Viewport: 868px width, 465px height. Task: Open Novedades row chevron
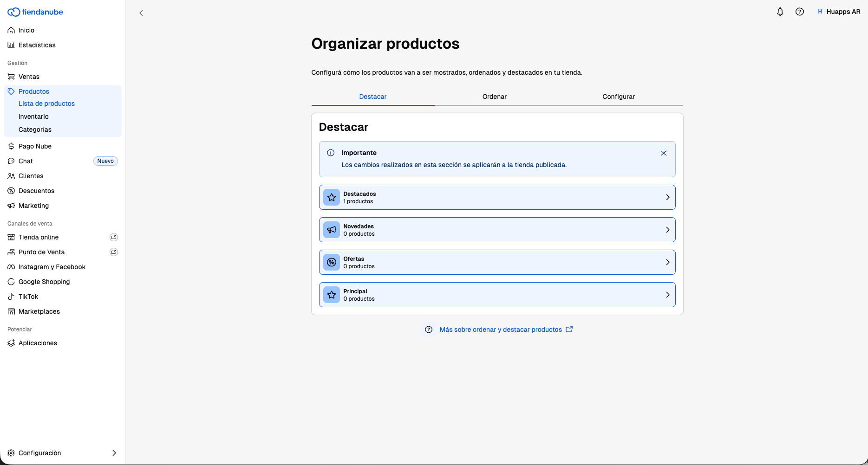click(x=667, y=230)
